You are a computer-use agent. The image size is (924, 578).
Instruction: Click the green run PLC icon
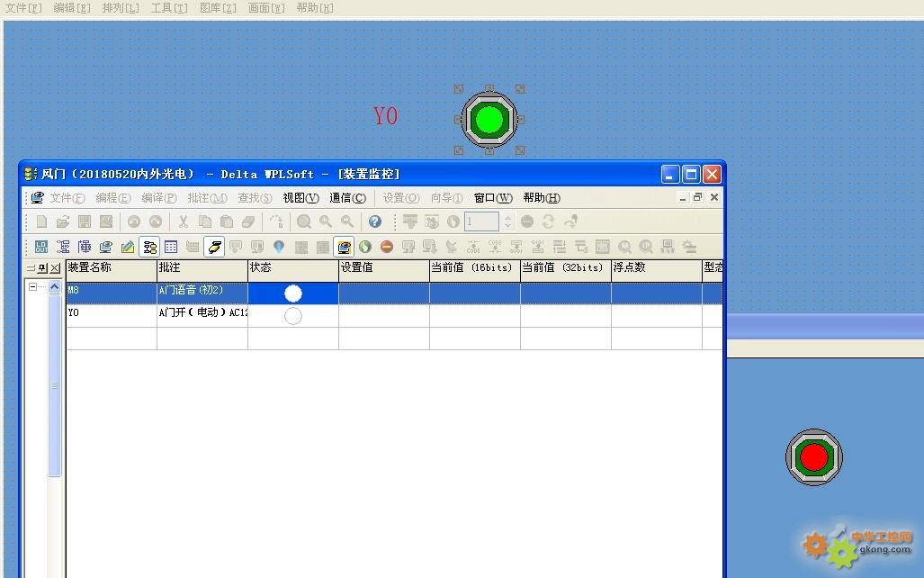(x=365, y=247)
